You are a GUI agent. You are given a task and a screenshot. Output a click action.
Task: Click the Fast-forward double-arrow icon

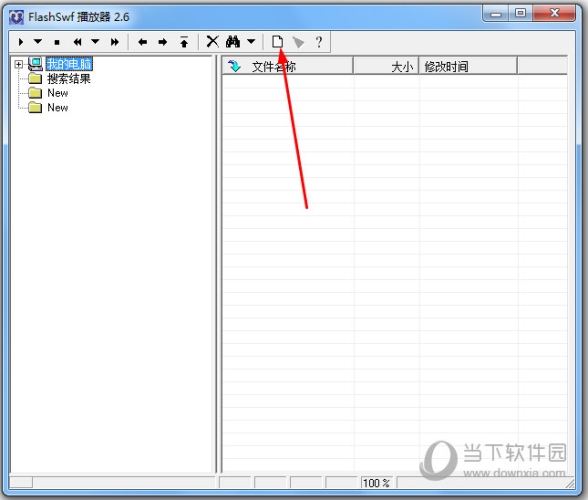pyautogui.click(x=115, y=42)
